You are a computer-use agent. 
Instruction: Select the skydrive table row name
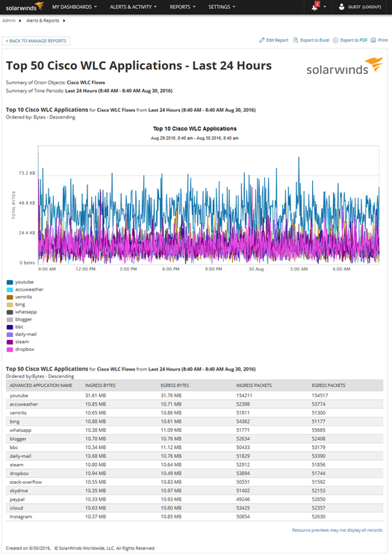pyautogui.click(x=19, y=491)
